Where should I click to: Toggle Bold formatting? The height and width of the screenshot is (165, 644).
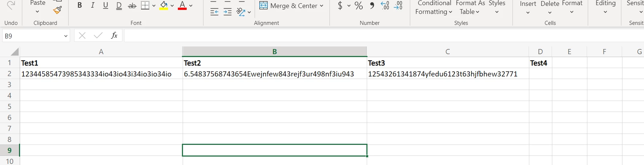80,5
